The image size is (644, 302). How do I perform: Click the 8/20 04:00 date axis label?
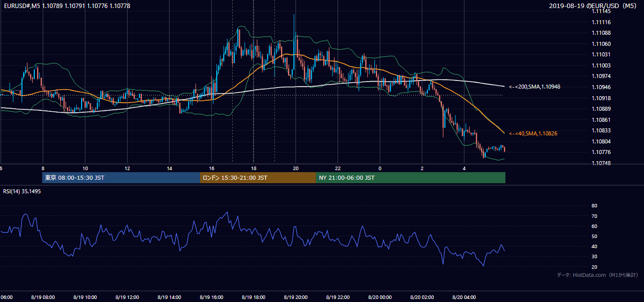[464, 297]
